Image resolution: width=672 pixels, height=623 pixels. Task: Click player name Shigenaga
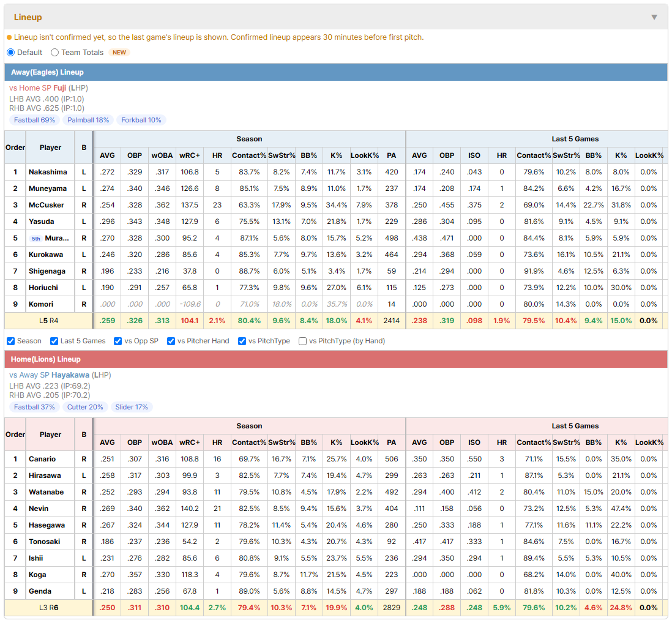[x=47, y=271]
